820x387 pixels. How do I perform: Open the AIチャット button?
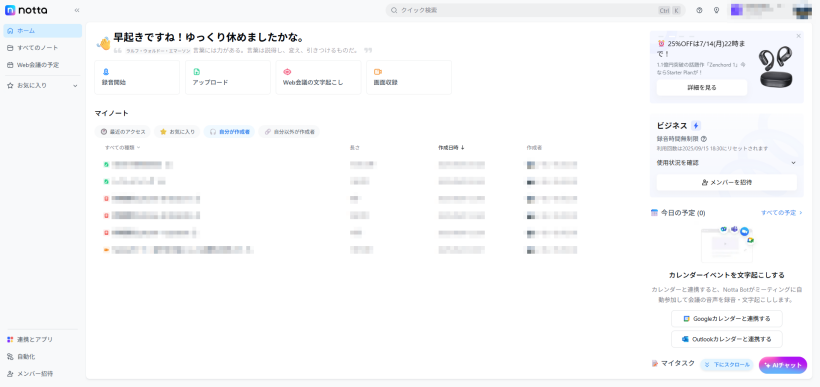(x=782, y=365)
